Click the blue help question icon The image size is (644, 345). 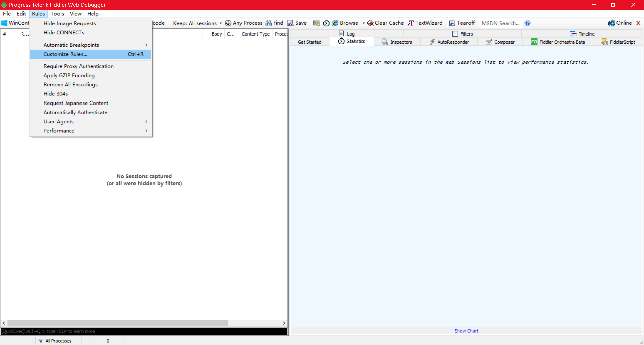(528, 23)
